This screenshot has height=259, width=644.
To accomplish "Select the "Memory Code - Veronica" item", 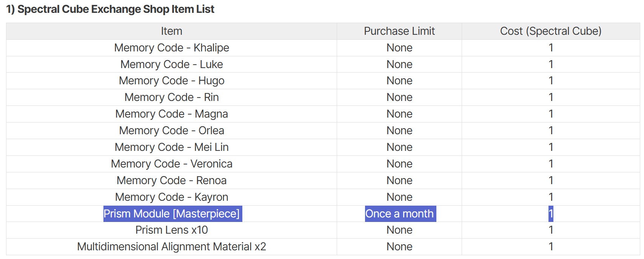I will pyautogui.click(x=171, y=164).
